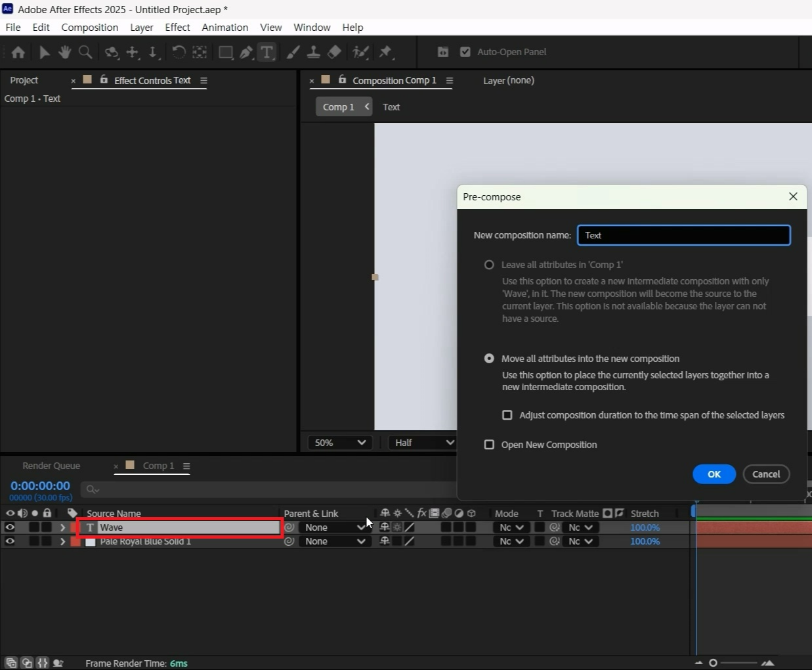Click the Text breadcrumb in composition viewer
Screen dimensions: 812x670
391,107
